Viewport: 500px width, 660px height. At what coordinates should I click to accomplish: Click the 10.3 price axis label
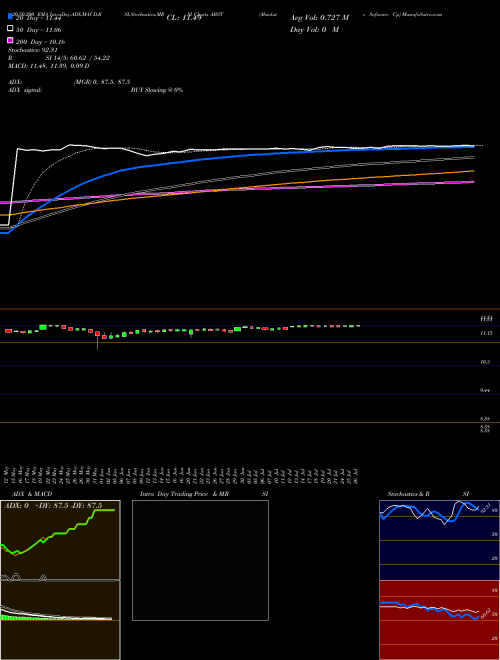(485, 362)
